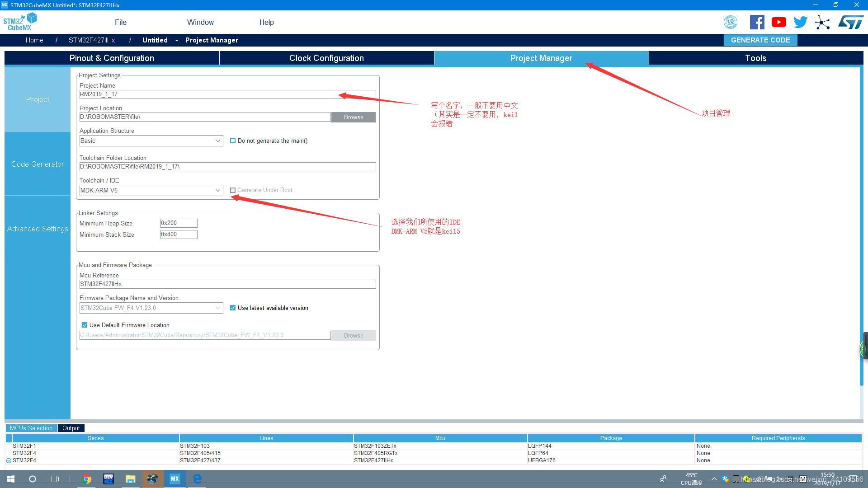Launch Chrome from the taskbar
The height and width of the screenshot is (488, 868).
point(86,479)
